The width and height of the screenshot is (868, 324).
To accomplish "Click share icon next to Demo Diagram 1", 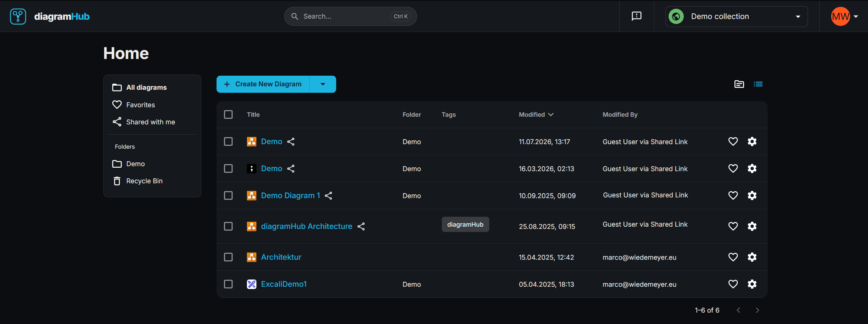I will click(x=329, y=195).
